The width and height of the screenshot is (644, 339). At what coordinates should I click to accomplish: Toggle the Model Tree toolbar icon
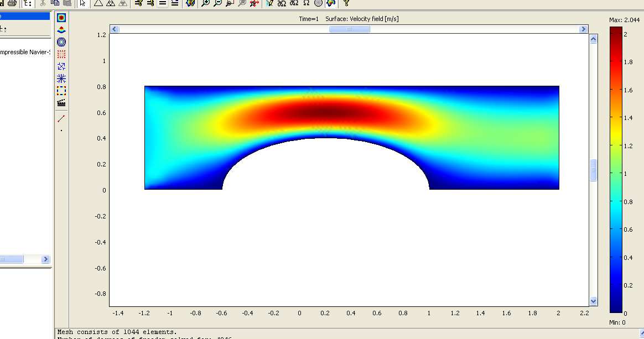coord(27,3)
